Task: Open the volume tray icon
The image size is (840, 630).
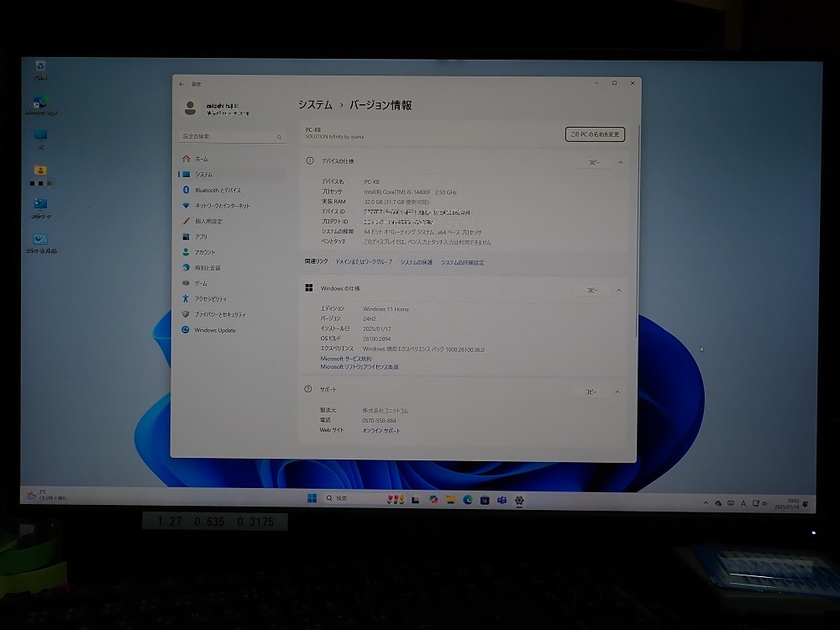Action: (764, 503)
